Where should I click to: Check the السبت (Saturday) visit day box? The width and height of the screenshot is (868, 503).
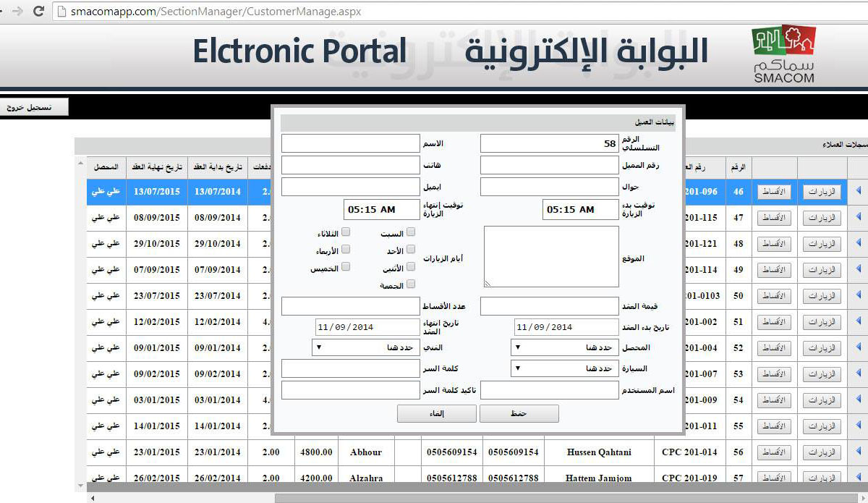tap(411, 232)
